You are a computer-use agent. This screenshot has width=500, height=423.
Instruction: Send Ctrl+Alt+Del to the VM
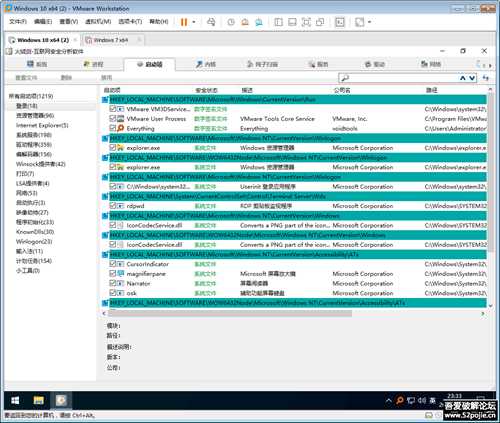(x=211, y=22)
